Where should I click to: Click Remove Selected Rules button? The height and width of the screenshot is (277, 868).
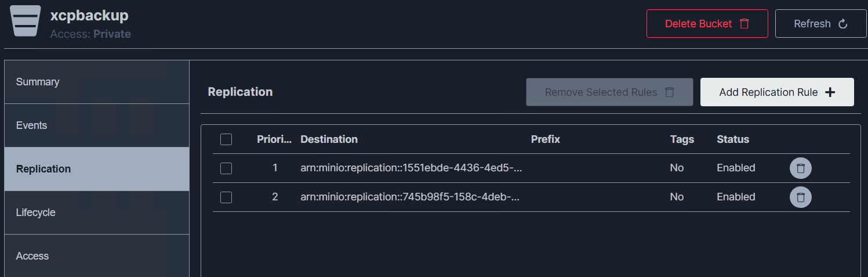[x=609, y=92]
